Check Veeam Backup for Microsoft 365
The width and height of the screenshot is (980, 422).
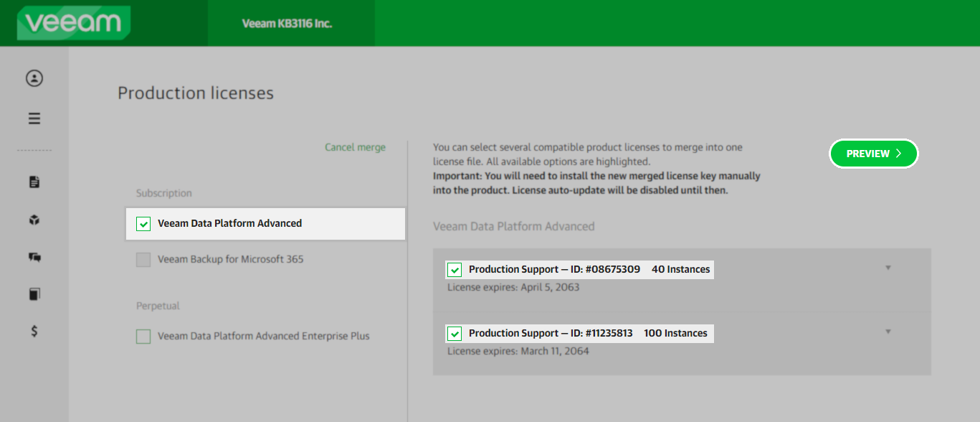143,260
